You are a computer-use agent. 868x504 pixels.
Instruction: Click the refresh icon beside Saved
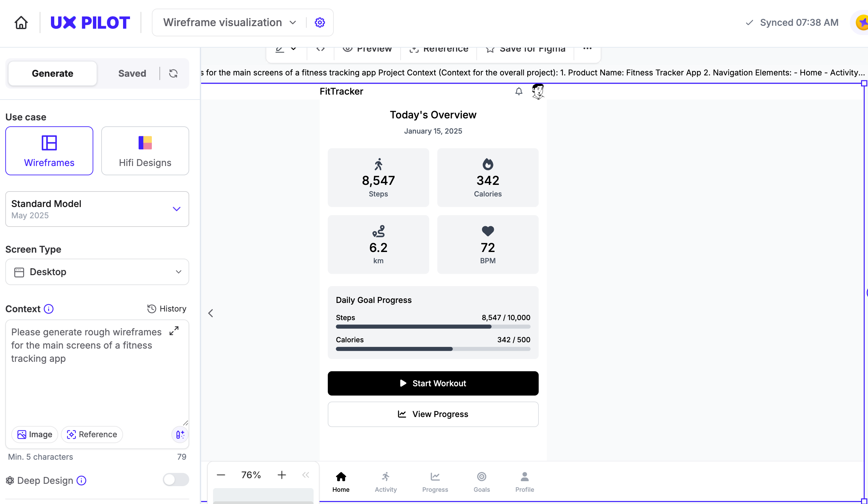(173, 73)
